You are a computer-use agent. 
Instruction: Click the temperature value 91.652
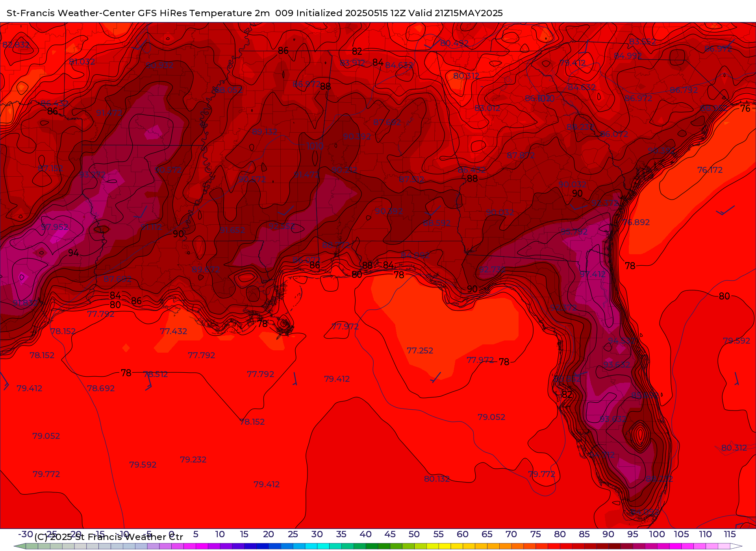pyautogui.click(x=232, y=230)
